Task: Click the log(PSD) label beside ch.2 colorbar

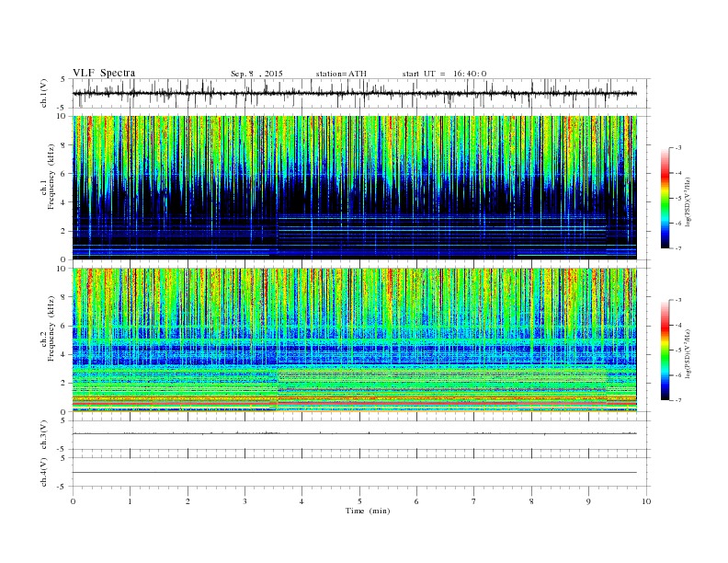Action: coord(688,354)
